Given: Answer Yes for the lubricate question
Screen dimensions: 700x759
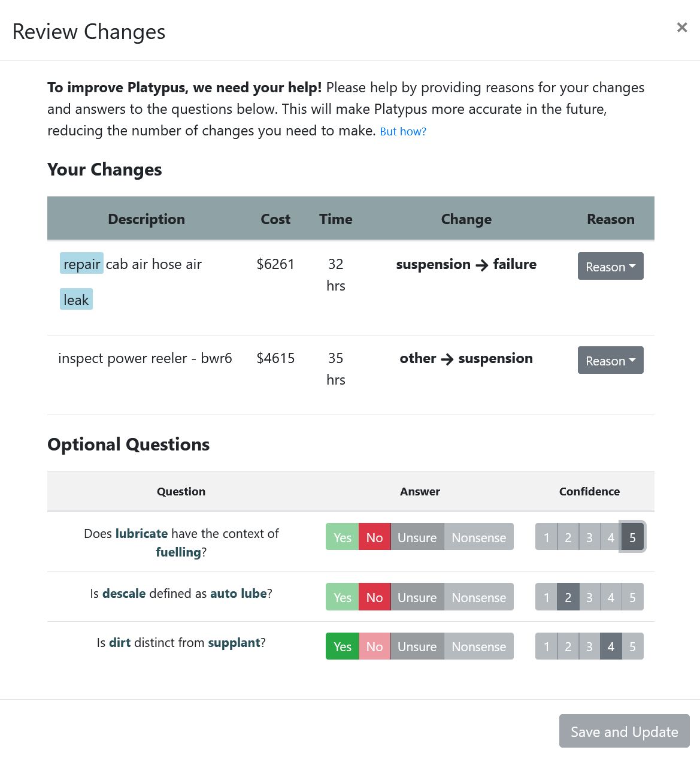Looking at the screenshot, I should [342, 537].
